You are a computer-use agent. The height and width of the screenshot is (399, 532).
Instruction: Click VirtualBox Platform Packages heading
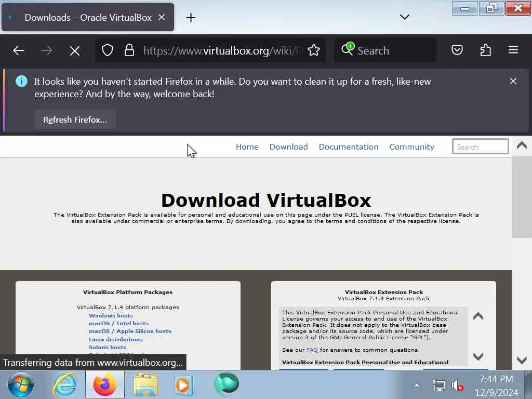point(128,292)
